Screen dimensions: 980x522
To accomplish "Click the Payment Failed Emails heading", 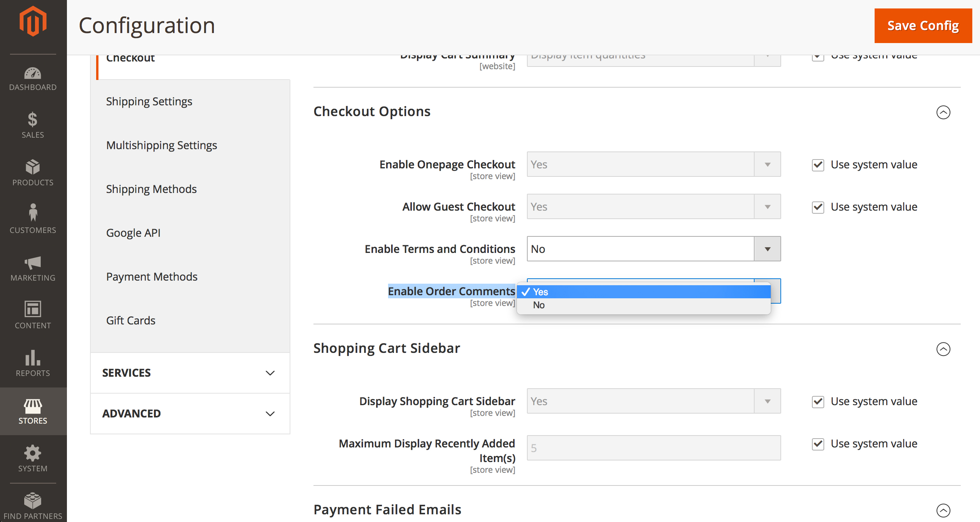I will point(387,510).
